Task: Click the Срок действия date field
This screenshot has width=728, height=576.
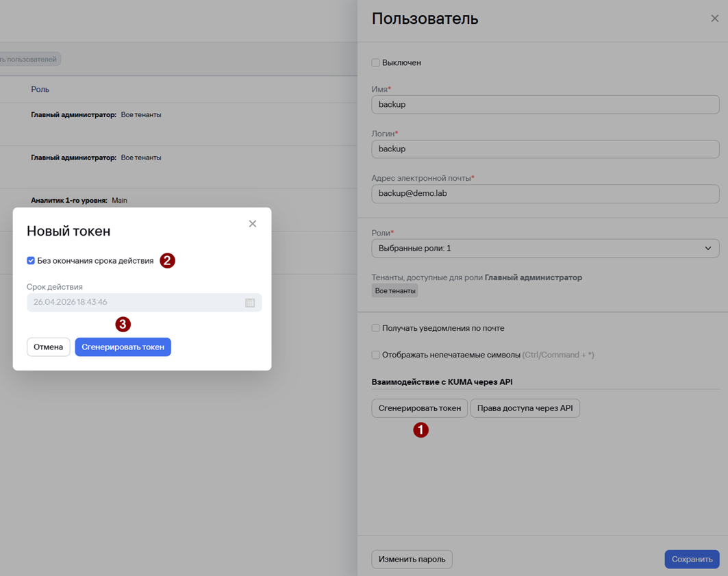Action: 144,303
